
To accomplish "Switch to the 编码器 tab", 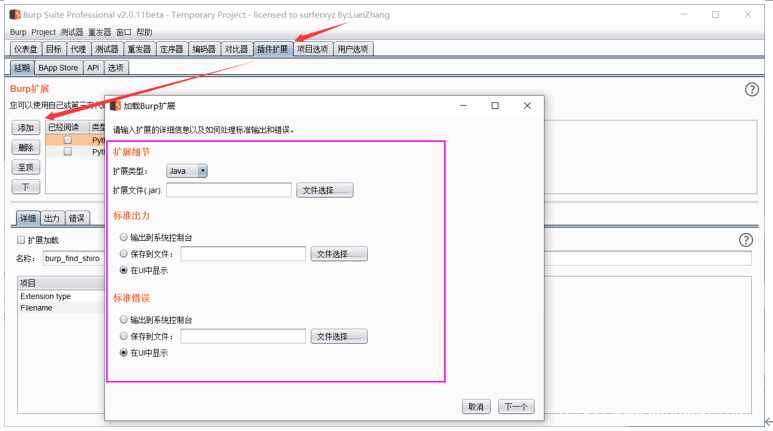I will [204, 49].
